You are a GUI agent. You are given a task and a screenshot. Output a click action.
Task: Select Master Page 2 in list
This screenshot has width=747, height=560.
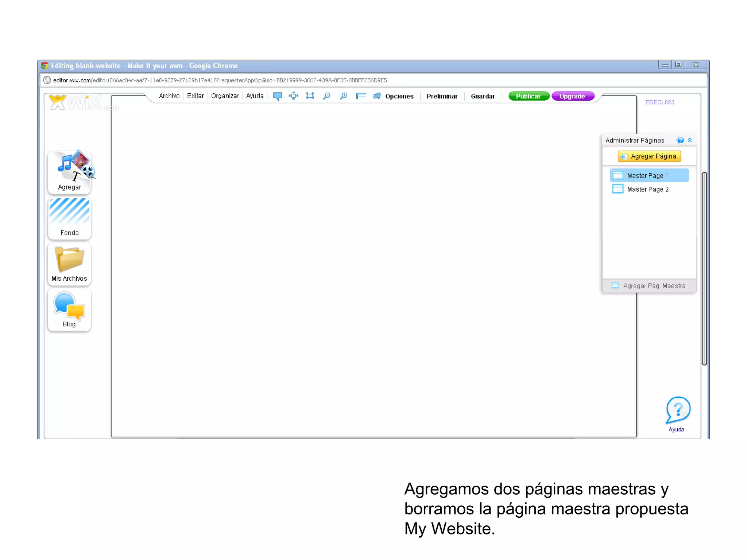(x=647, y=189)
